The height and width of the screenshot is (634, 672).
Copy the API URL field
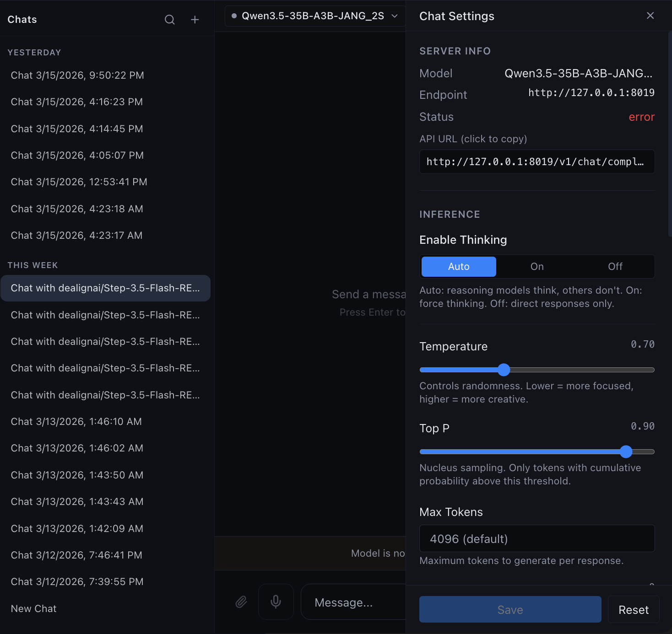537,162
